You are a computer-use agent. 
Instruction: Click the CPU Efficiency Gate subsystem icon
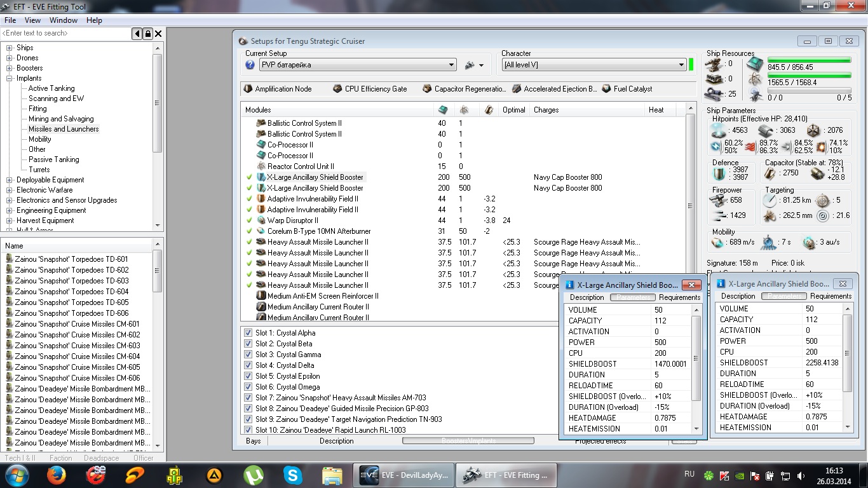point(337,89)
